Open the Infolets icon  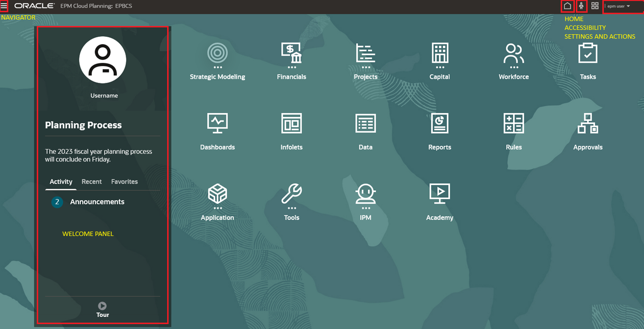[292, 123]
